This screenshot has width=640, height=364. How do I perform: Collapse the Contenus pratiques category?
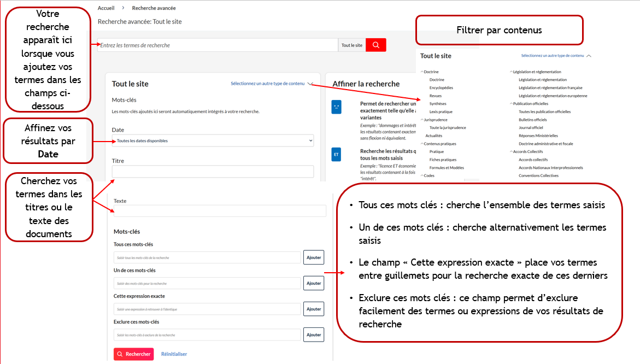pos(422,144)
